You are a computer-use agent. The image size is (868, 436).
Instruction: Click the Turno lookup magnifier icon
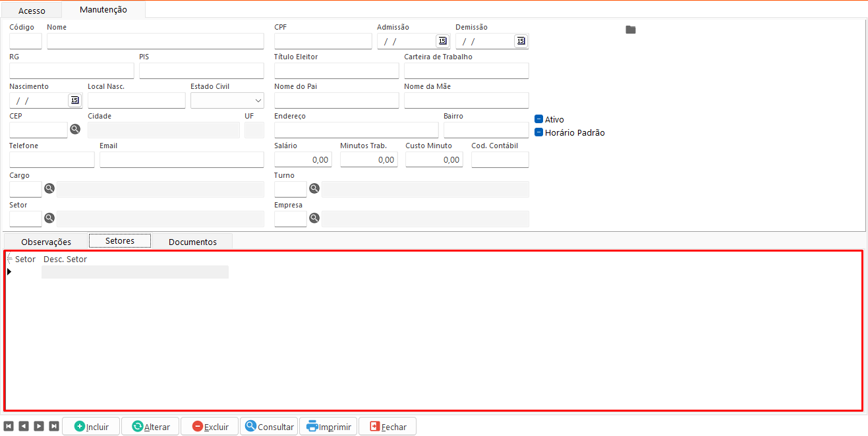pyautogui.click(x=314, y=189)
